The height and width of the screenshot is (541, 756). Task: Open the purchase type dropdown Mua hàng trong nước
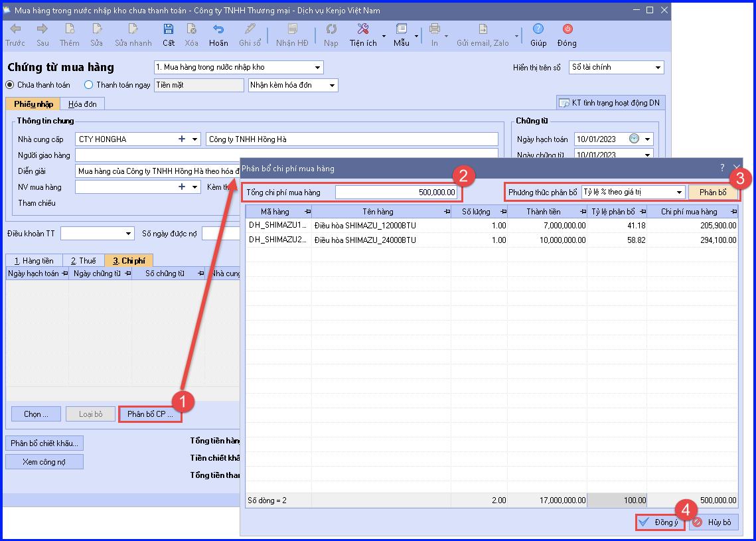coord(317,68)
